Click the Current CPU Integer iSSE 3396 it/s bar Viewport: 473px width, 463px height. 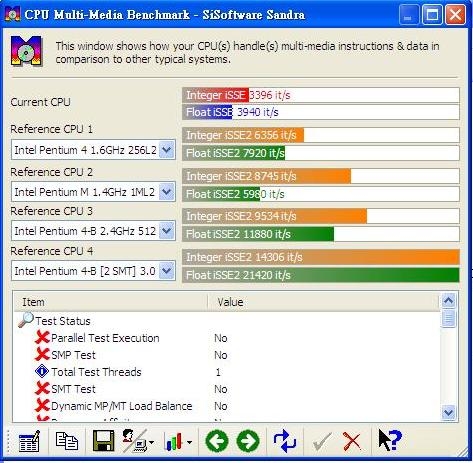321,95
